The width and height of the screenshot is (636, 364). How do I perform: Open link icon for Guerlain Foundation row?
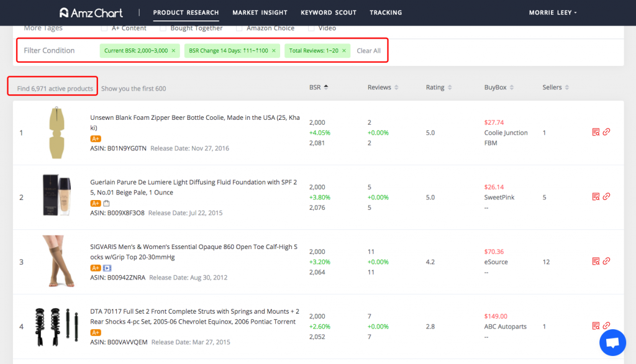[x=606, y=196]
